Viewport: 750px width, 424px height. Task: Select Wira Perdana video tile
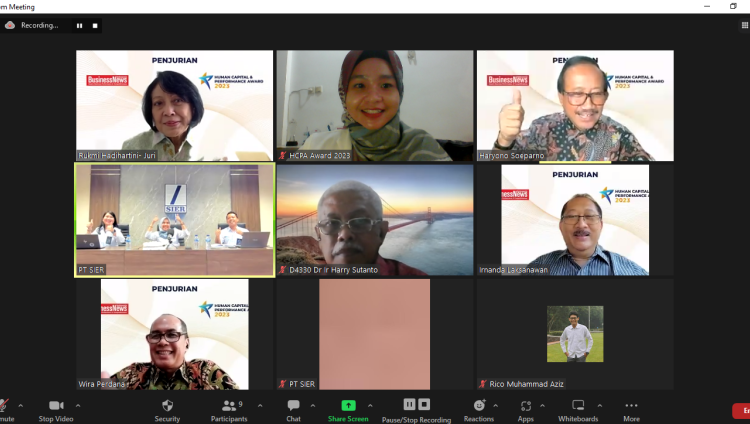(x=175, y=334)
